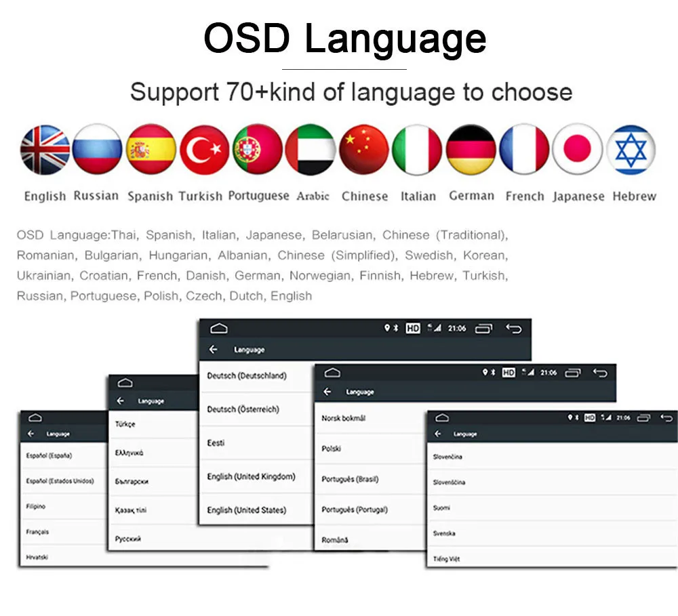Tap location pin icon in Deutsch window
678x616 pixels.
(387, 328)
